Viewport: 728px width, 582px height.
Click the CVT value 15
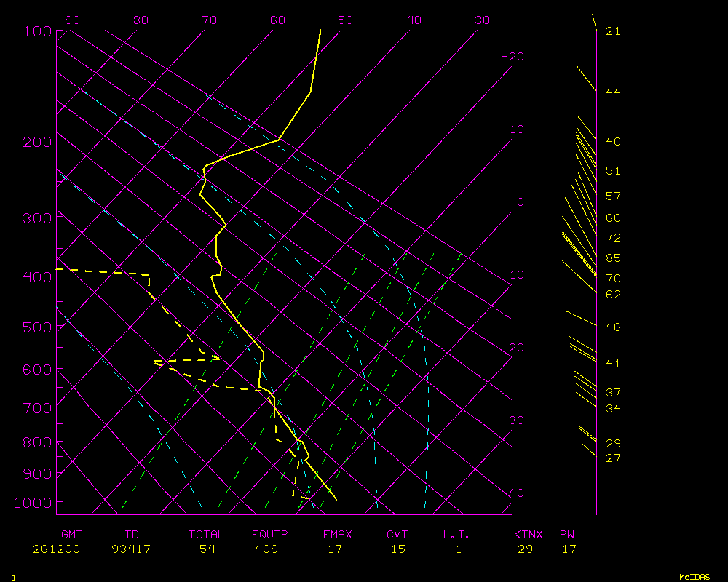tap(397, 549)
